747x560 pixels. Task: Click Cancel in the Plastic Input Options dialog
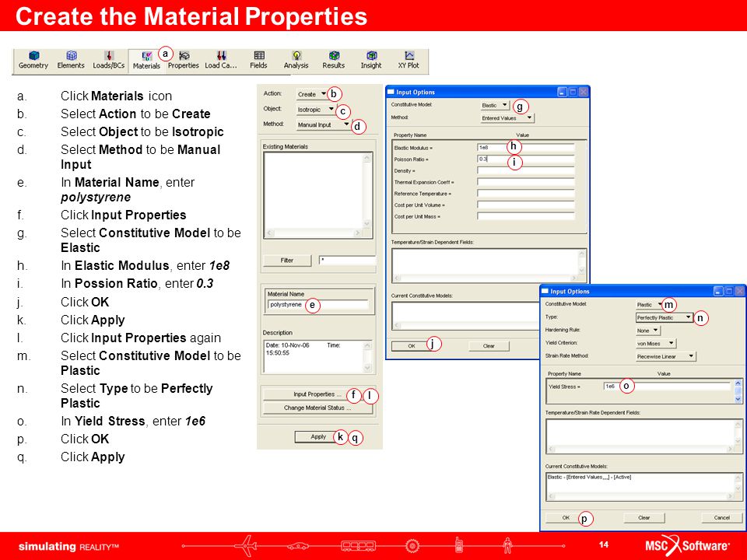[x=722, y=518]
